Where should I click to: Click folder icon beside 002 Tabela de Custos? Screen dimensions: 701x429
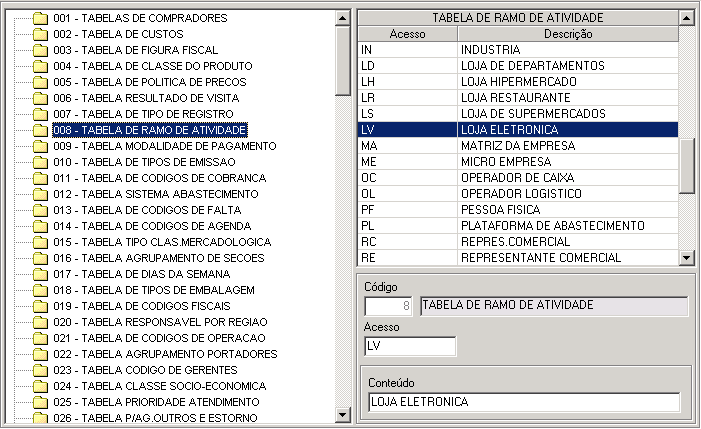40,34
